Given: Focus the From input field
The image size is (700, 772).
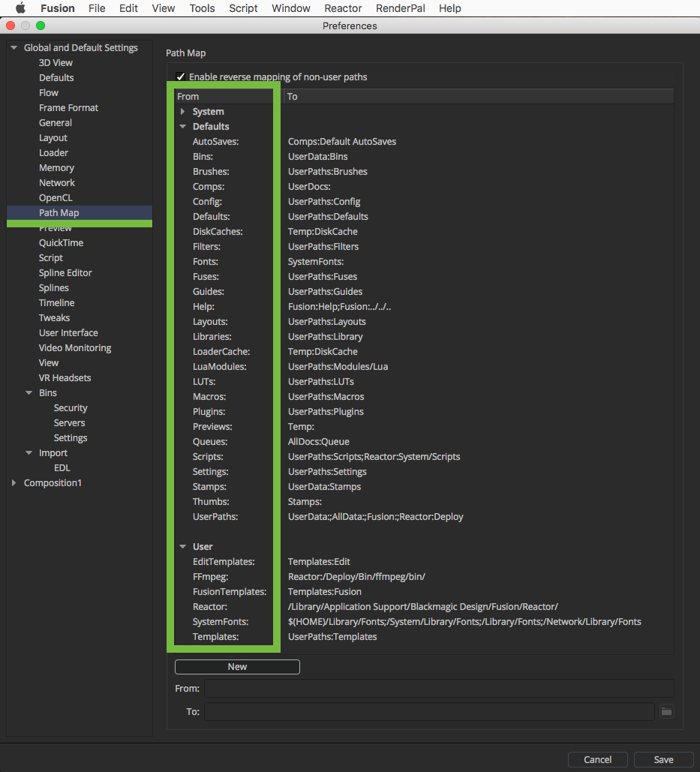Looking at the screenshot, I should click(439, 688).
